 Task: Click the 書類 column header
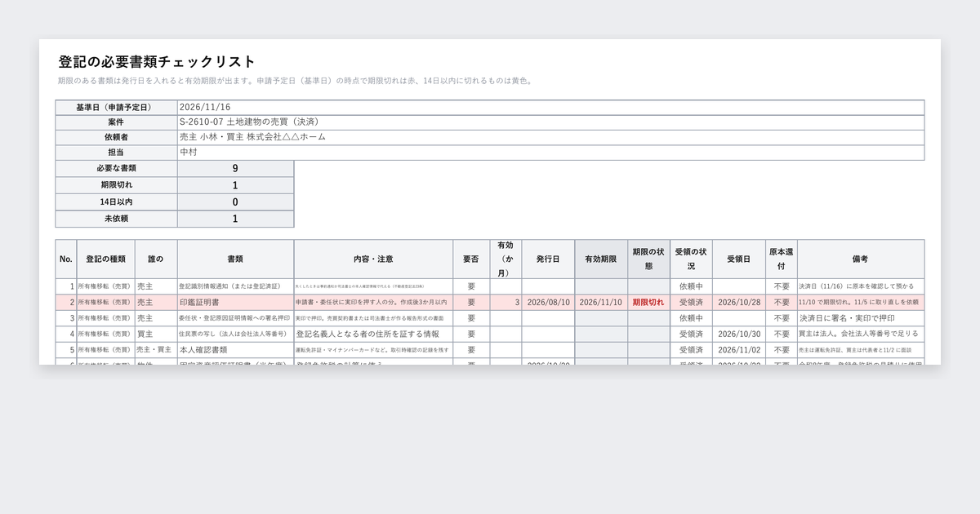point(235,259)
